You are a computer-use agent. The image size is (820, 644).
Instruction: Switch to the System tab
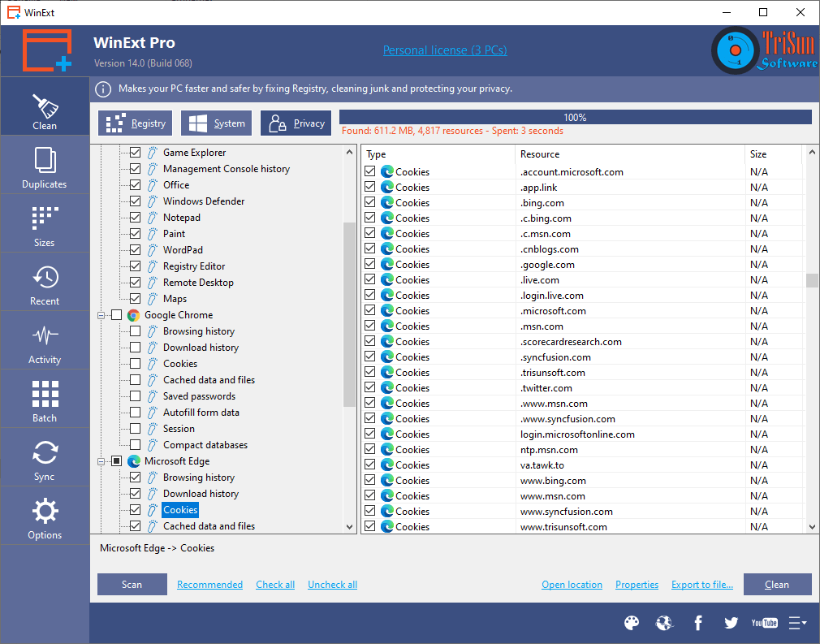click(x=216, y=123)
